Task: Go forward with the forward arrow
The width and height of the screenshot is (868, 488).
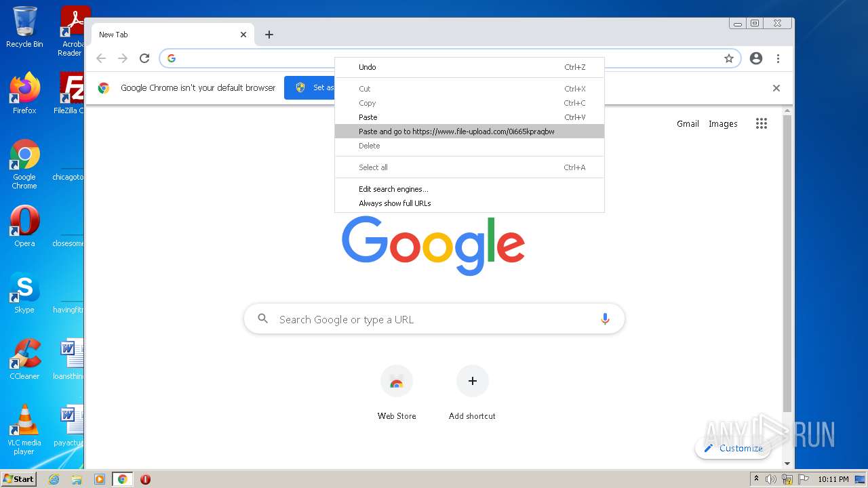Action: [x=123, y=58]
